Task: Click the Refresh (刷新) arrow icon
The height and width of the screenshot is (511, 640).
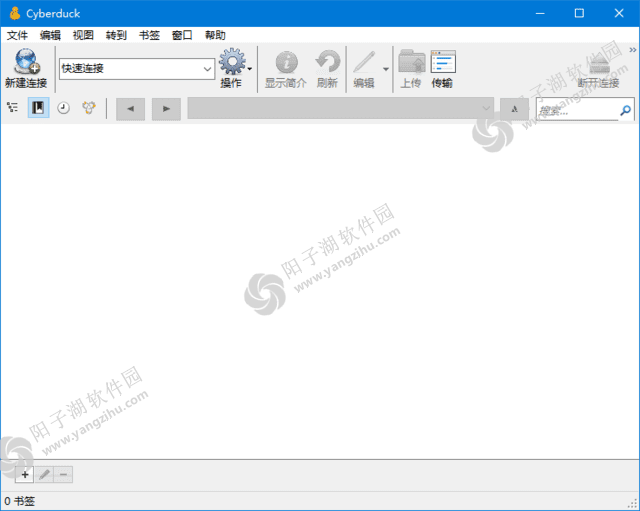Action: click(328, 62)
